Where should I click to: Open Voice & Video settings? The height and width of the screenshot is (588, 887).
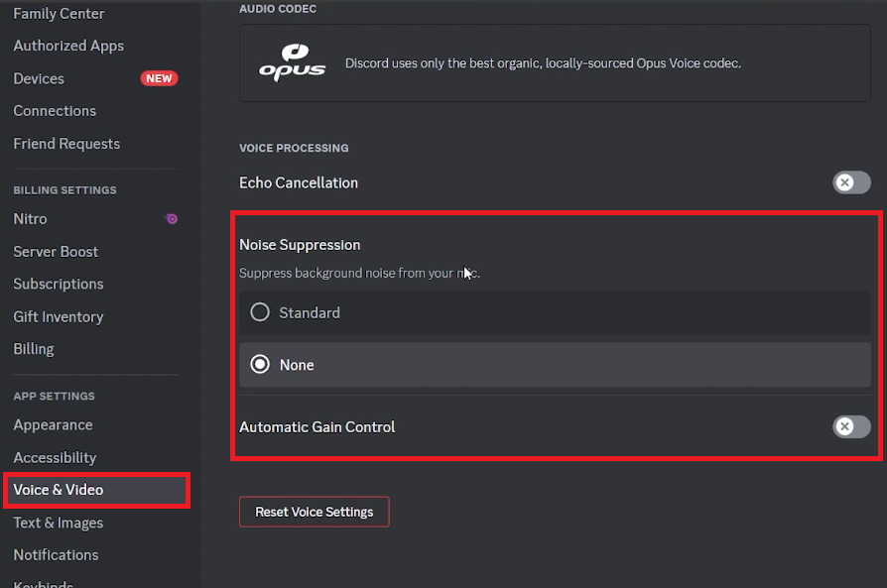coord(59,490)
